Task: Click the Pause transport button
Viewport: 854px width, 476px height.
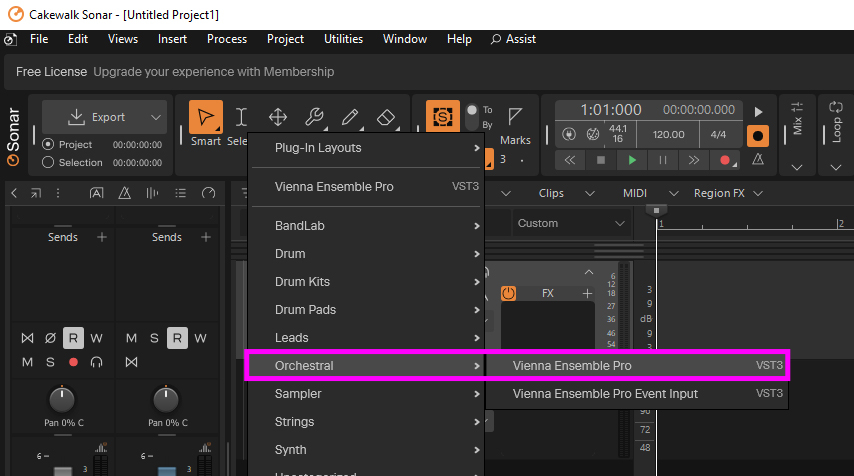Action: [x=663, y=160]
